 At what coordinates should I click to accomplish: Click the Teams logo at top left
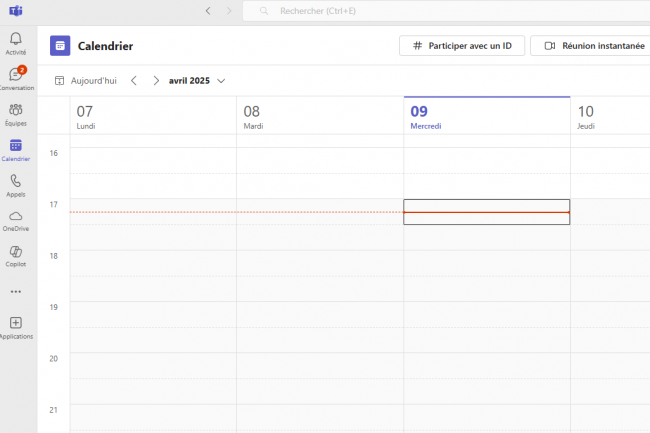[x=15, y=11]
